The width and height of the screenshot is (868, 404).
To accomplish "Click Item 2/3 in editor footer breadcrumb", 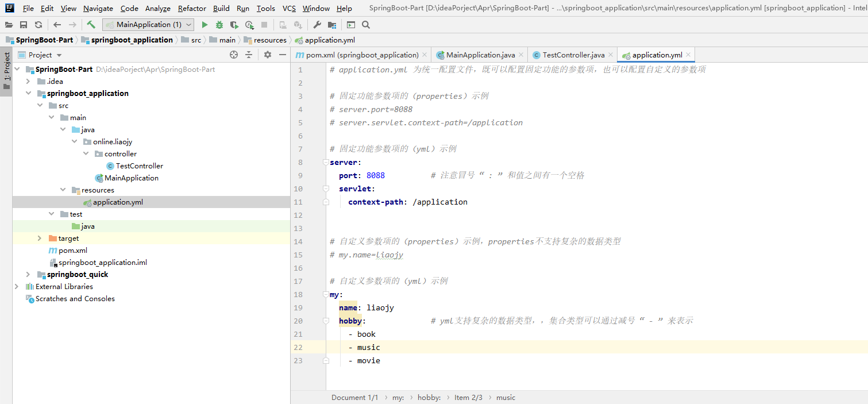I will [x=468, y=397].
